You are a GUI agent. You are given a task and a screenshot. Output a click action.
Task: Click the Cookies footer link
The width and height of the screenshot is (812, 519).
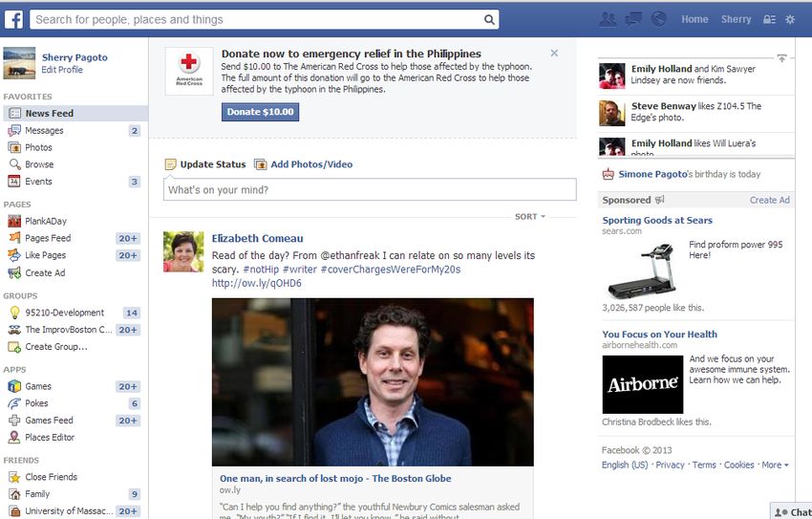[738, 465]
